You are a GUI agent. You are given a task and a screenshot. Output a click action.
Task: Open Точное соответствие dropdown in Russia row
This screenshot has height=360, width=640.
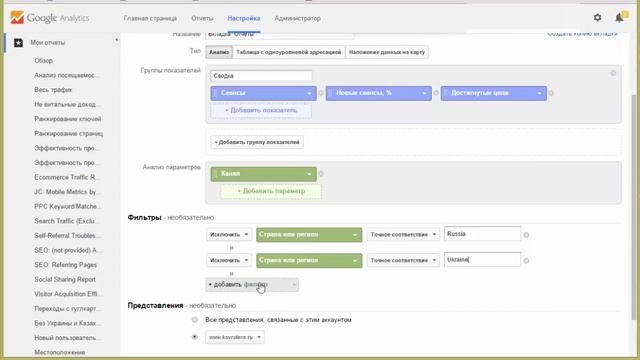(403, 234)
